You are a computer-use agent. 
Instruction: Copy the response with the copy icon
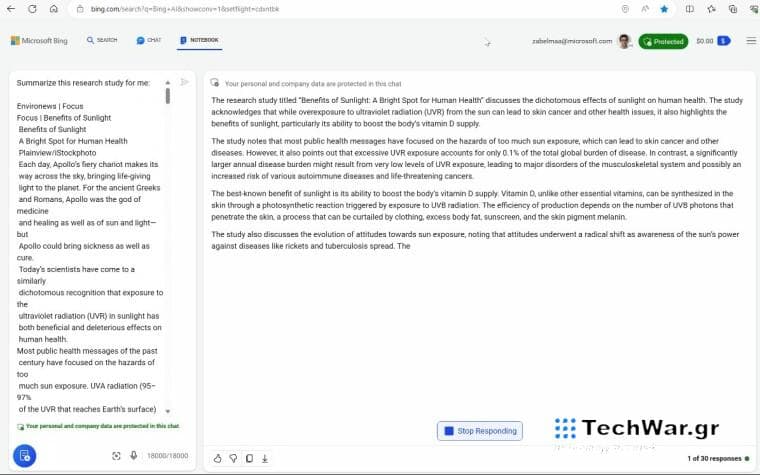pos(249,458)
